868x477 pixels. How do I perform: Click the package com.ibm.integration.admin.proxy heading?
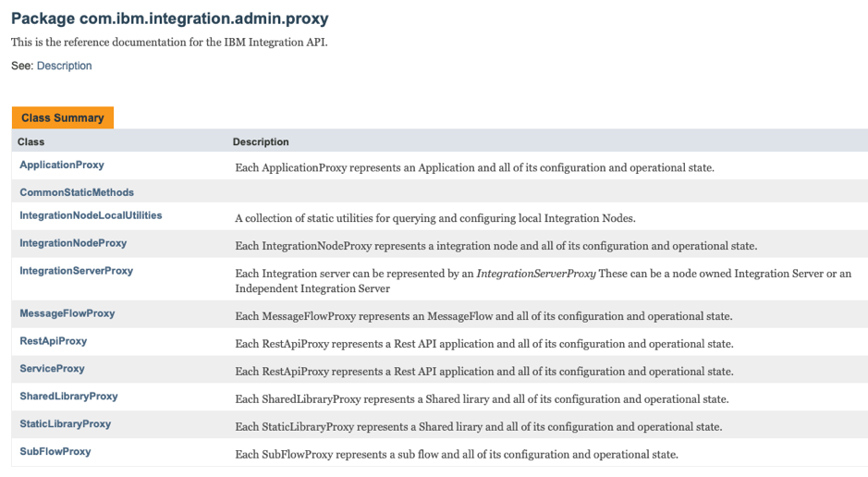tap(169, 18)
